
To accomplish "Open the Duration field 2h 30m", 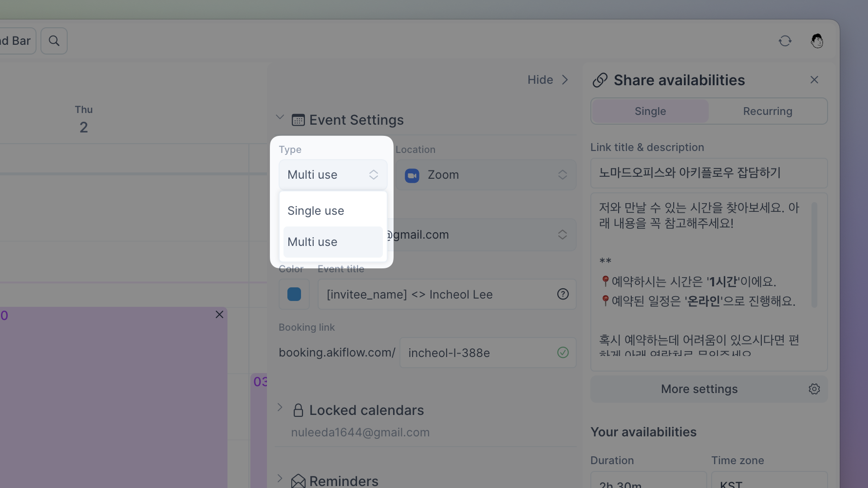I will pyautogui.click(x=648, y=480).
